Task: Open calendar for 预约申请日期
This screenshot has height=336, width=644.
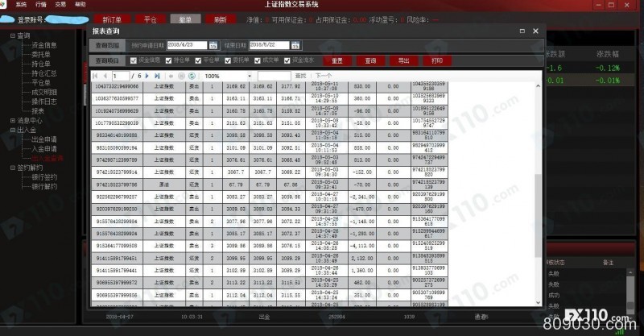Action: pyautogui.click(x=213, y=45)
